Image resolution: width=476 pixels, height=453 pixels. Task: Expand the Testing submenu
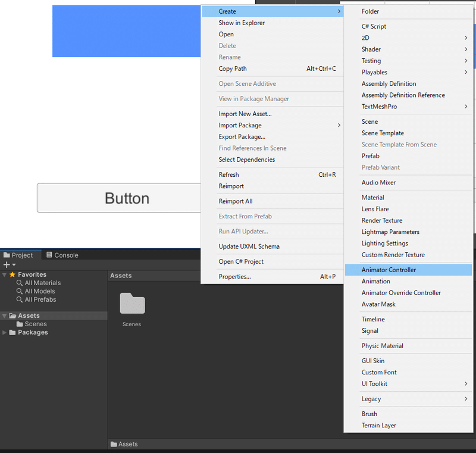coord(408,61)
